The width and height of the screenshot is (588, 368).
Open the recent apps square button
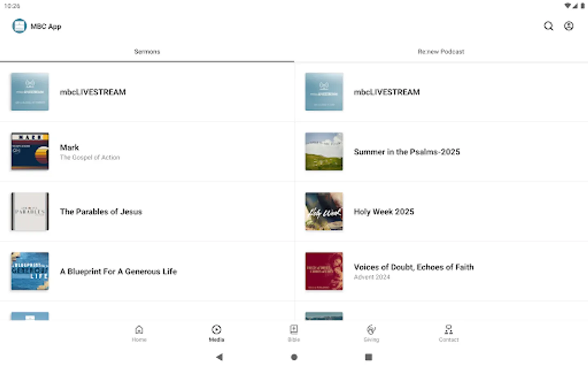pos(368,357)
